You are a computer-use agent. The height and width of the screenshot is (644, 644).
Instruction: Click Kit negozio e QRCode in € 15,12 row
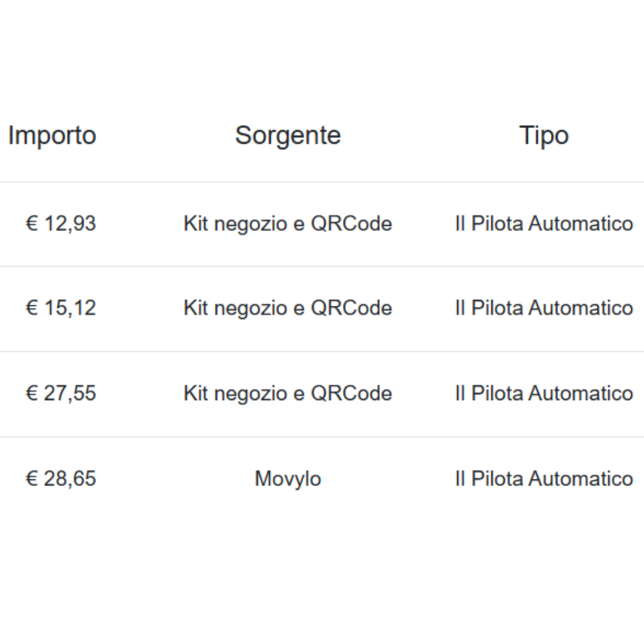(x=288, y=308)
